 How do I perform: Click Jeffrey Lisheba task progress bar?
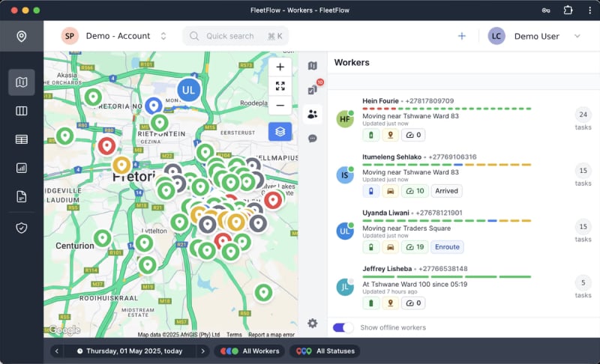click(x=446, y=277)
